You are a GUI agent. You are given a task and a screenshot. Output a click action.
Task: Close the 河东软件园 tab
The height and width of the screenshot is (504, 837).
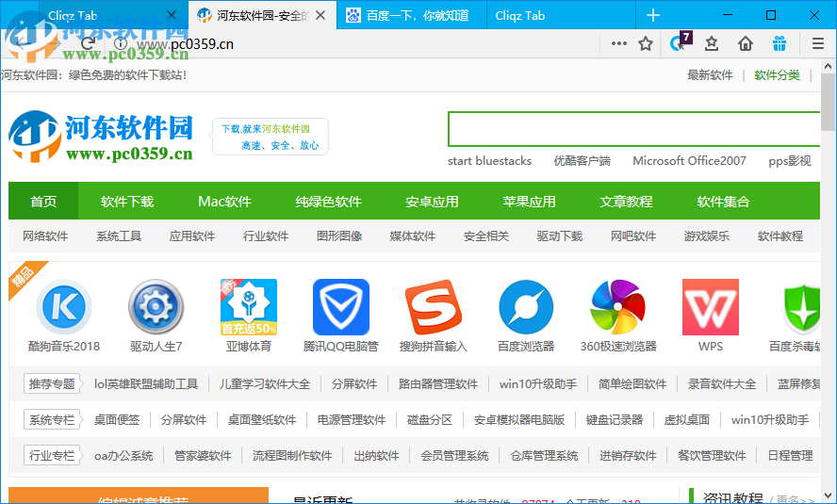[x=320, y=15]
